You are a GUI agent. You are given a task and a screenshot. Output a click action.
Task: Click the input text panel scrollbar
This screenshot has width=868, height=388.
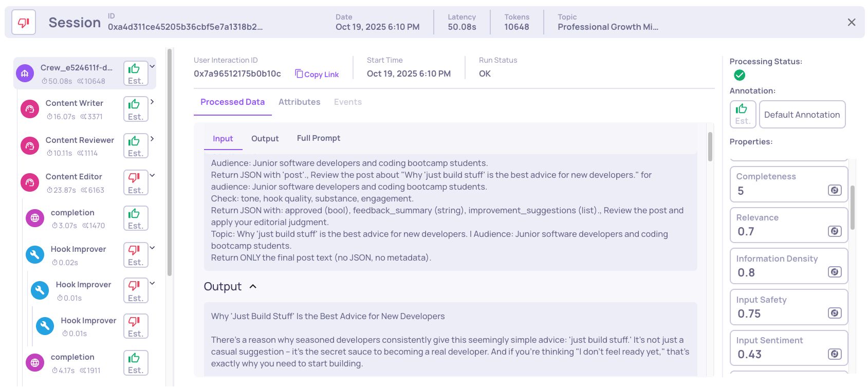pos(710,147)
